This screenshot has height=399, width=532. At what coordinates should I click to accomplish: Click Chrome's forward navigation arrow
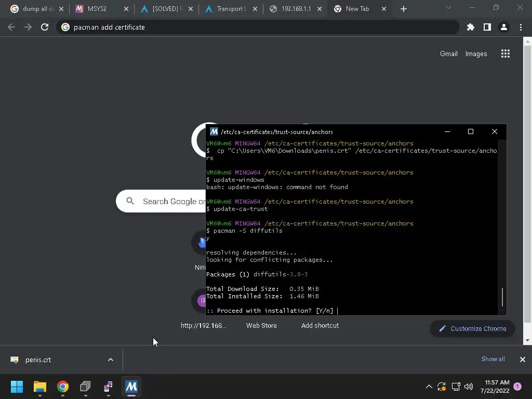pos(28,27)
